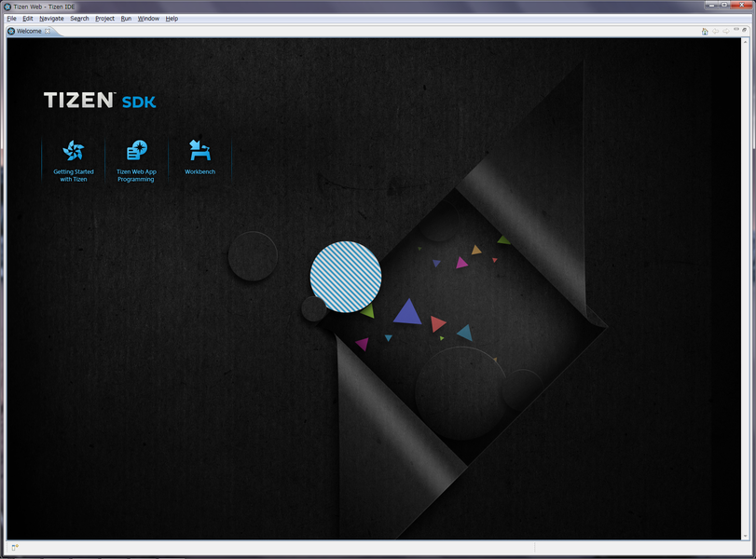
Task: Open Tizen Web App Programming icon
Action: click(136, 150)
